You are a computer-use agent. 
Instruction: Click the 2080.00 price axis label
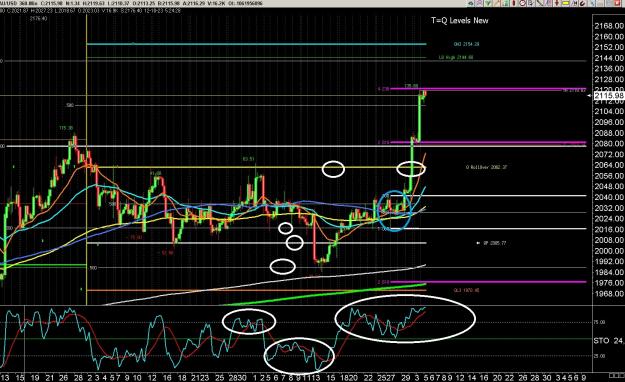tap(609, 144)
